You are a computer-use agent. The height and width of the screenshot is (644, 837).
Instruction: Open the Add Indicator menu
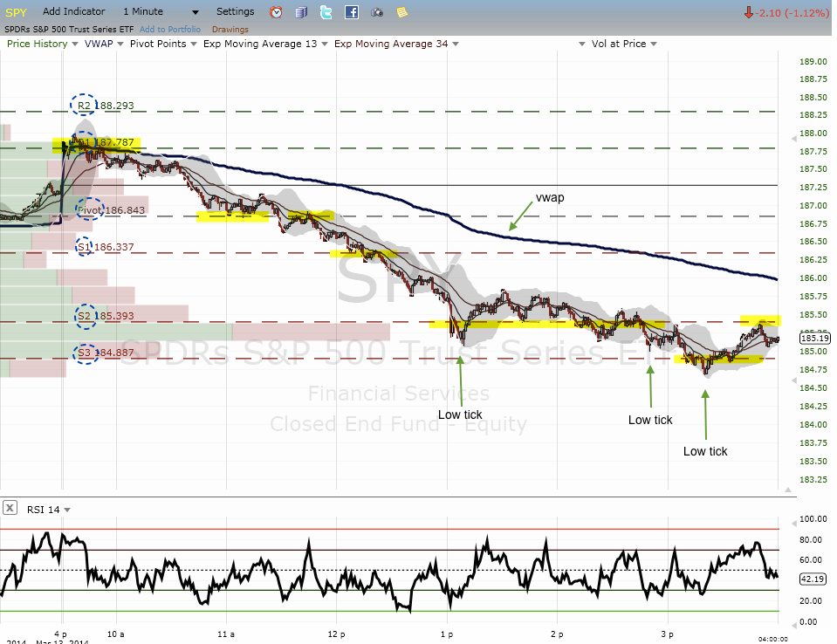click(x=73, y=11)
